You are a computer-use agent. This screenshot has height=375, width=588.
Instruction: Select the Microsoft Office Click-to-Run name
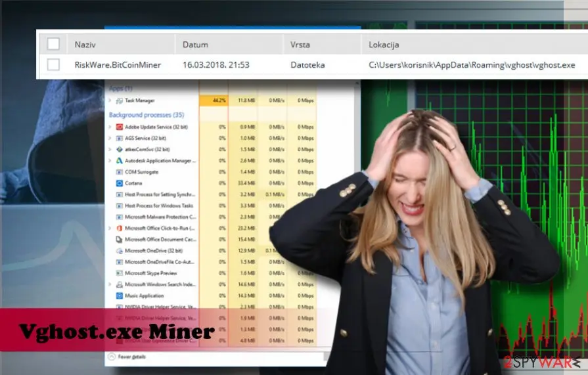coord(160,228)
